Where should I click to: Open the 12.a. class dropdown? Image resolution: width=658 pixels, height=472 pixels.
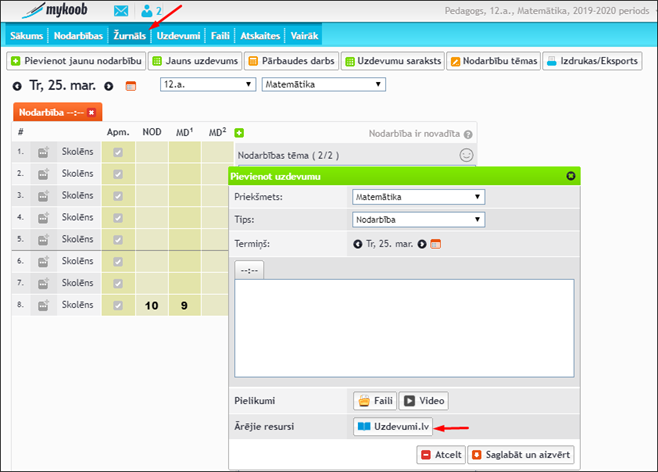207,85
